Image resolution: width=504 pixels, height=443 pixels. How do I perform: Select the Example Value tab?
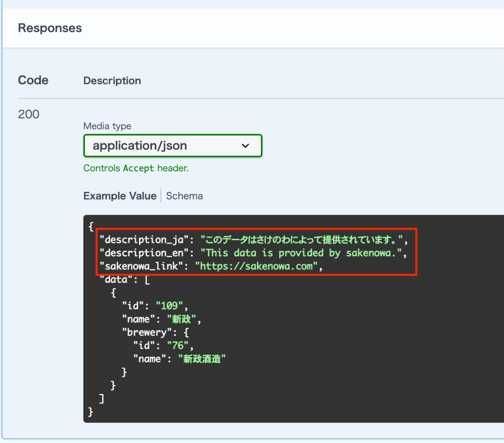(x=120, y=196)
